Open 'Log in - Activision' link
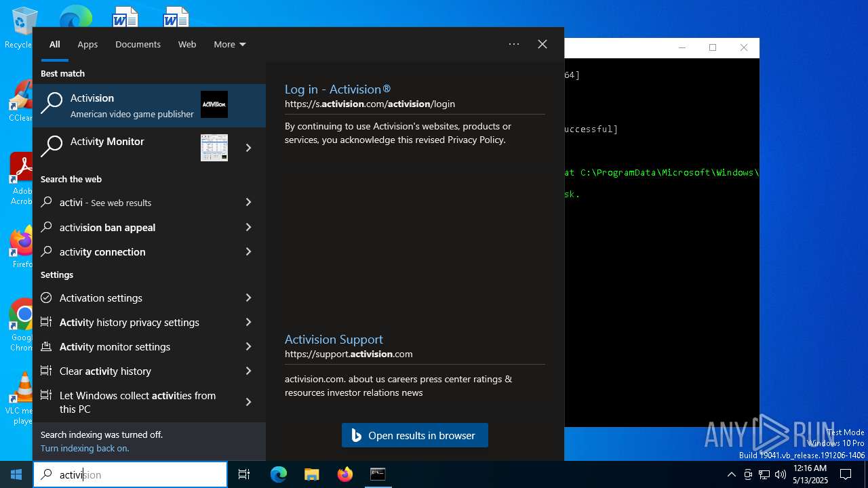868x488 pixels. (338, 89)
